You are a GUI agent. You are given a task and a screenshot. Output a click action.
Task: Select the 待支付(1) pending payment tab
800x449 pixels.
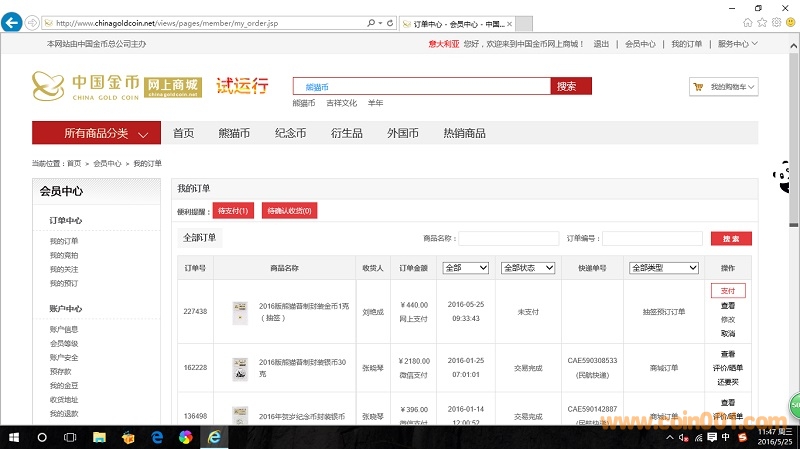233,210
